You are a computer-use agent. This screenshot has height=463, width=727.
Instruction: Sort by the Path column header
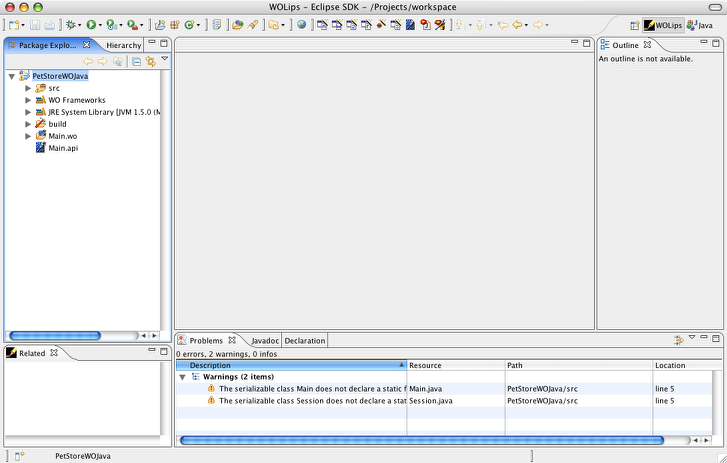579,365
